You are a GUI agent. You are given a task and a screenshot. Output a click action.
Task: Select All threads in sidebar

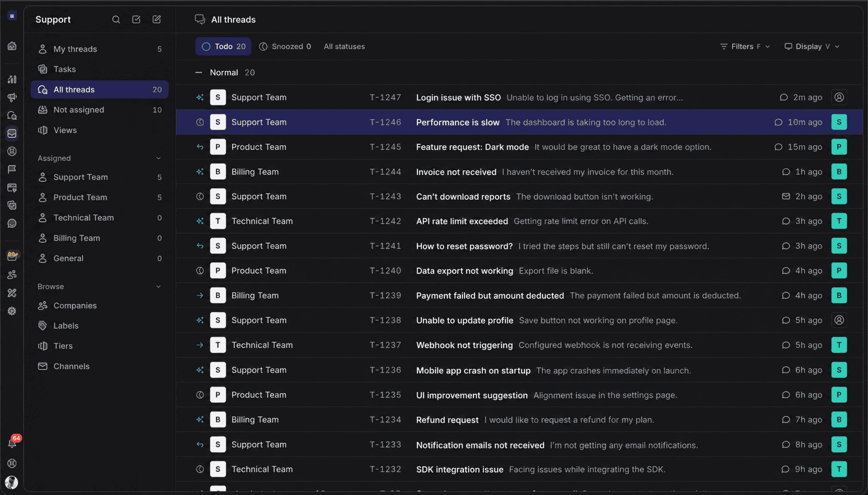point(99,89)
